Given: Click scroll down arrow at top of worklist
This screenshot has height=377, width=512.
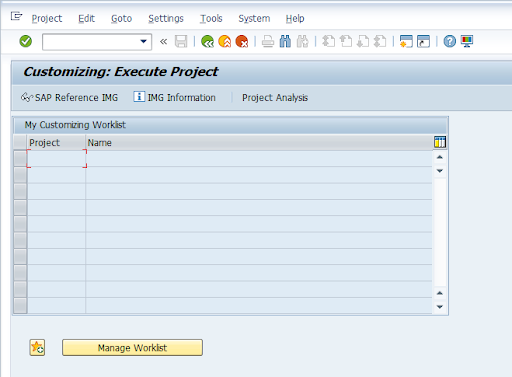Looking at the screenshot, I should 440,171.
